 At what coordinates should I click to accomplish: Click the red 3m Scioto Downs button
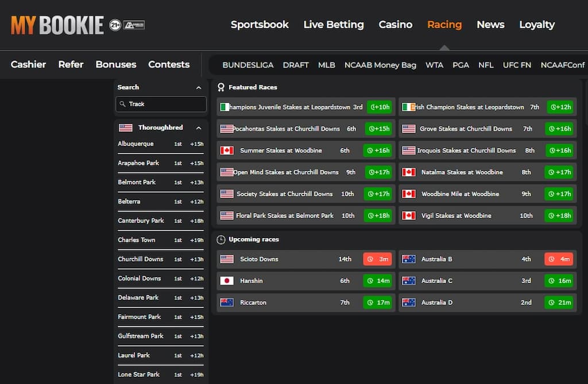click(x=377, y=259)
